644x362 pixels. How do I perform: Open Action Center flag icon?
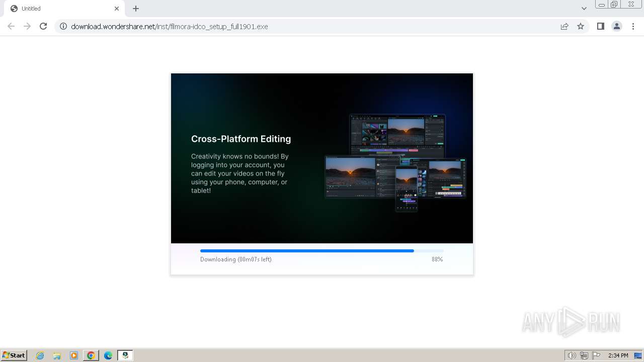pos(596,355)
